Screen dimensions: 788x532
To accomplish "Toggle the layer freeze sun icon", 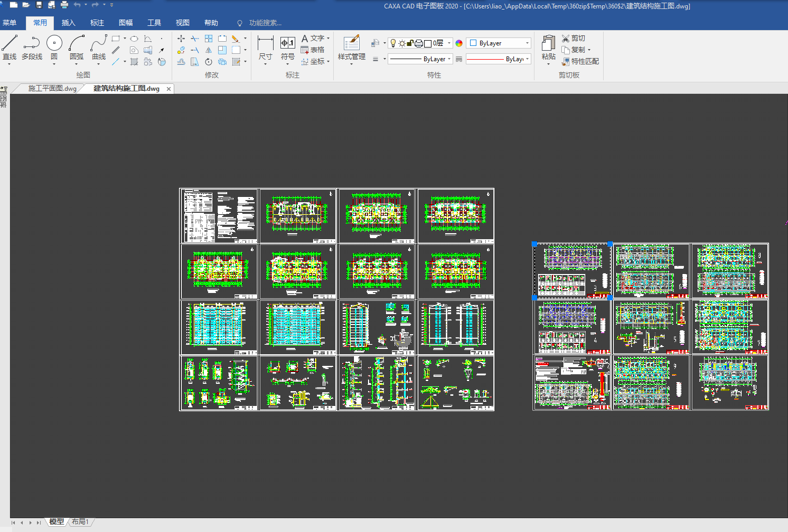I will pos(402,43).
